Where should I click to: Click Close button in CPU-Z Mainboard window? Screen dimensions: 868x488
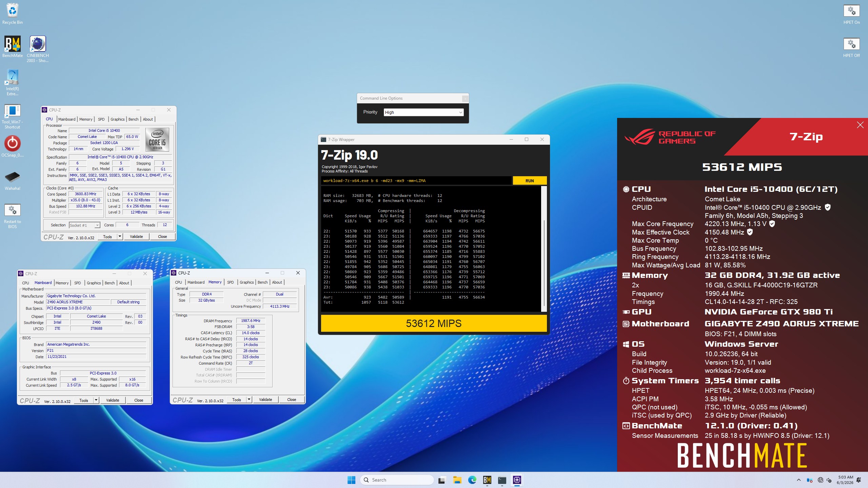(139, 400)
